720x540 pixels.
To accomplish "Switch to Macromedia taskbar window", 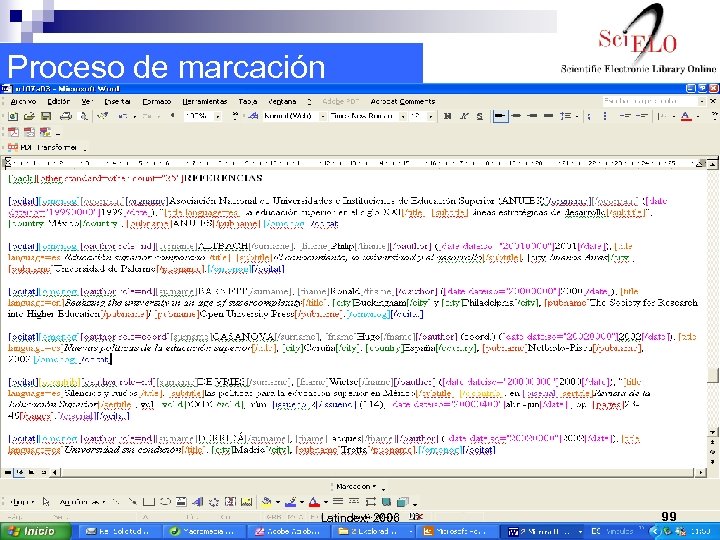I will click(205, 531).
